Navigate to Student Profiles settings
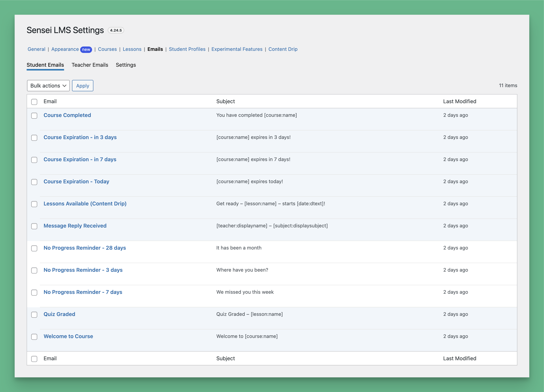This screenshot has width=544, height=392. (187, 49)
